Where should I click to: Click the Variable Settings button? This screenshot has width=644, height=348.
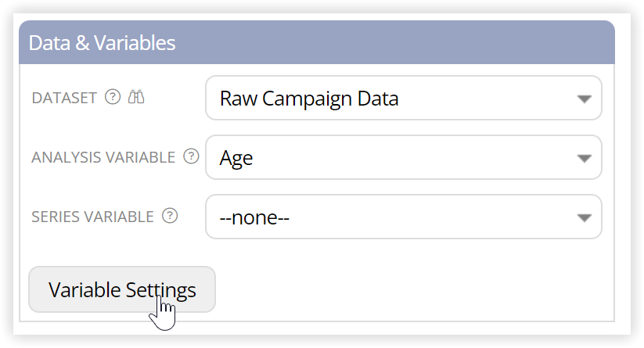(x=122, y=289)
